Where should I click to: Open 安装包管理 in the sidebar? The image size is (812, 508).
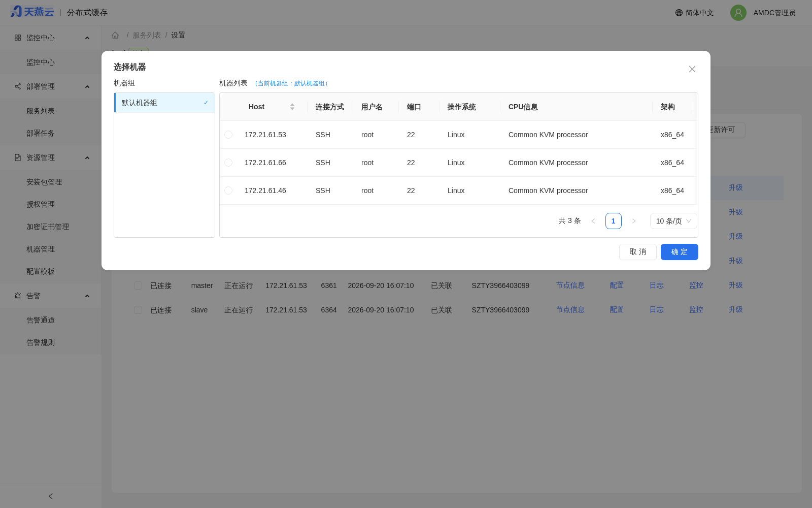point(44,182)
